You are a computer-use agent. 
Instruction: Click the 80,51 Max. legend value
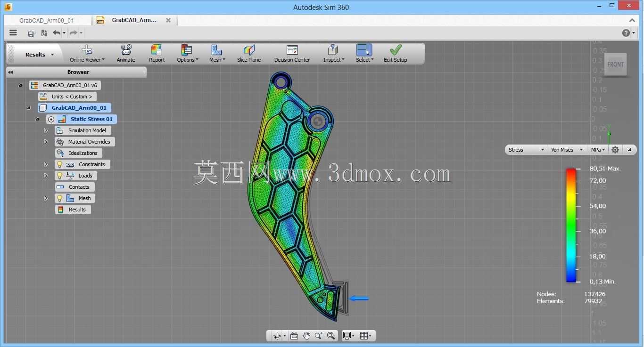tap(605, 169)
